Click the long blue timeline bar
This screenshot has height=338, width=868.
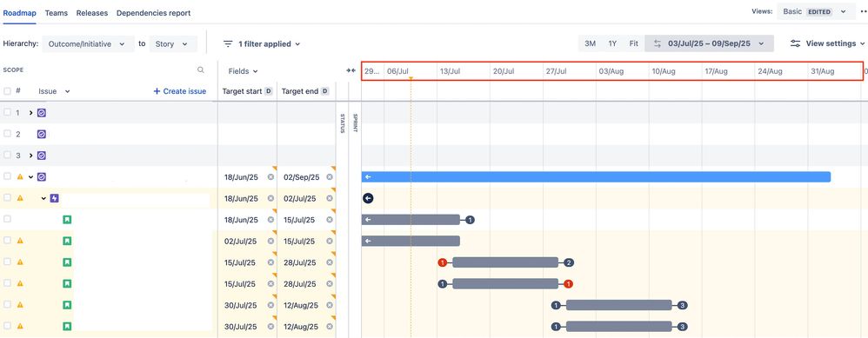pyautogui.click(x=596, y=177)
